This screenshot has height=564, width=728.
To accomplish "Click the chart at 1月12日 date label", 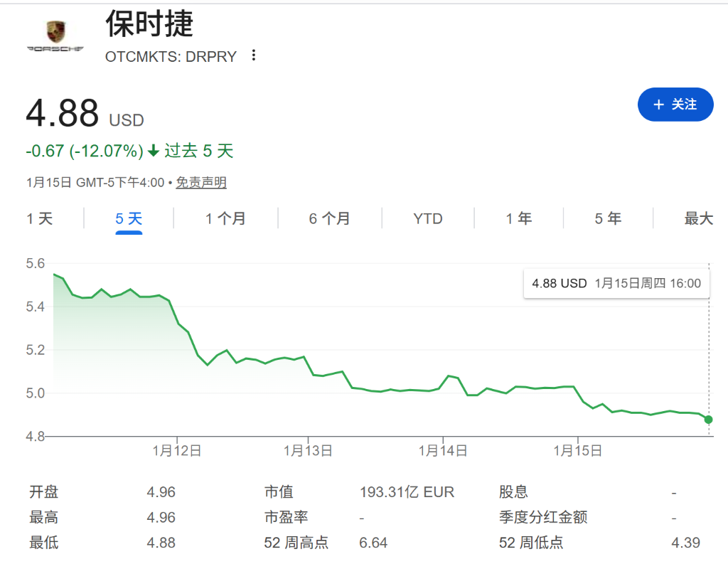I will [x=176, y=449].
